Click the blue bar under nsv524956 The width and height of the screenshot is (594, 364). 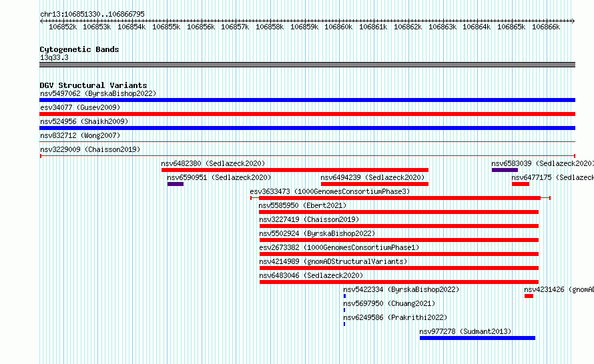click(307, 128)
